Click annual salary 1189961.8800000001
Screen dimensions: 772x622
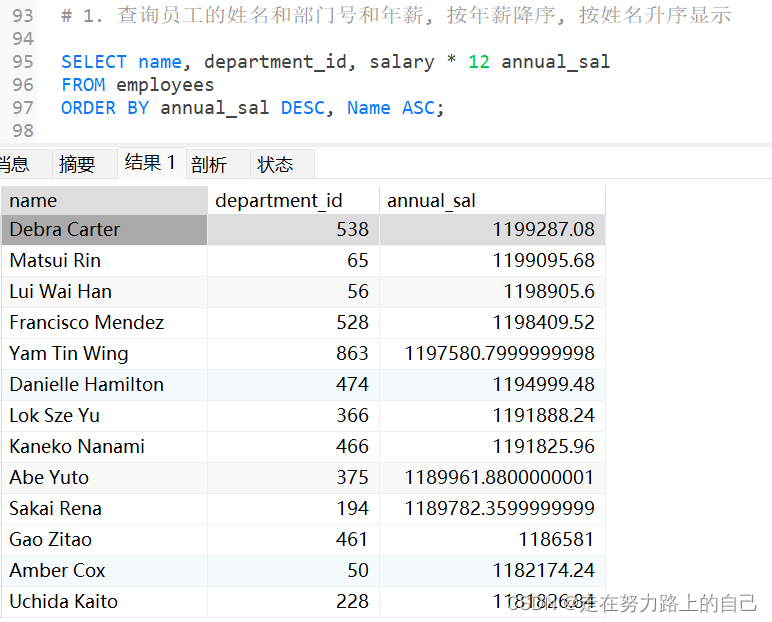[x=492, y=478]
